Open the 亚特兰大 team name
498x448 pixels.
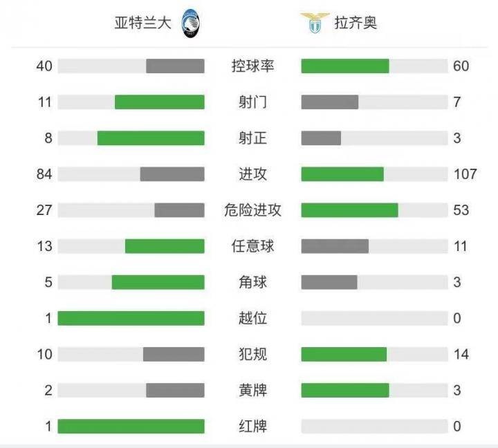[x=142, y=23]
